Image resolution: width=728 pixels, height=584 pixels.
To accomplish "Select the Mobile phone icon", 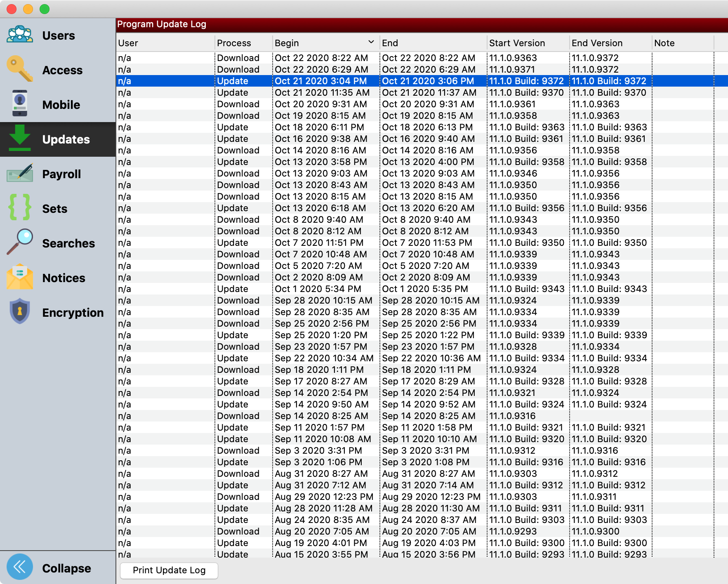I will pyautogui.click(x=19, y=104).
